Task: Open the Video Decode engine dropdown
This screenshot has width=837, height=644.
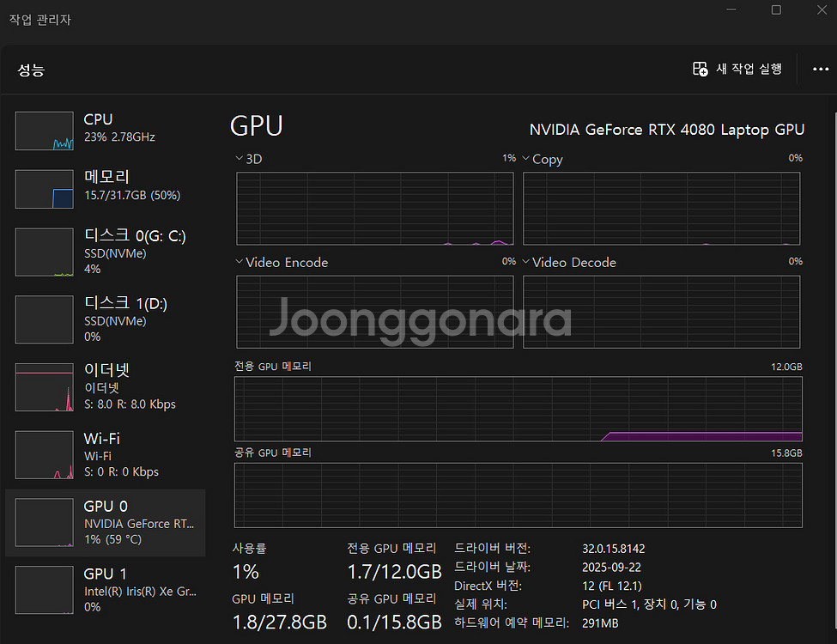Action: click(x=526, y=262)
